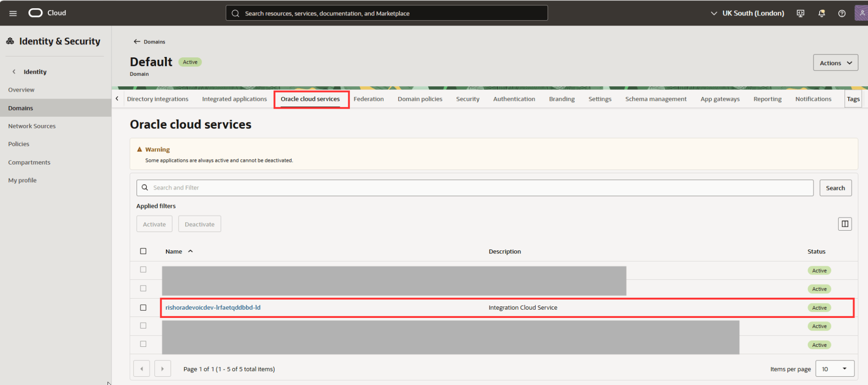Click the Oracle Cloud logo
This screenshot has height=385, width=868.
pyautogui.click(x=47, y=13)
